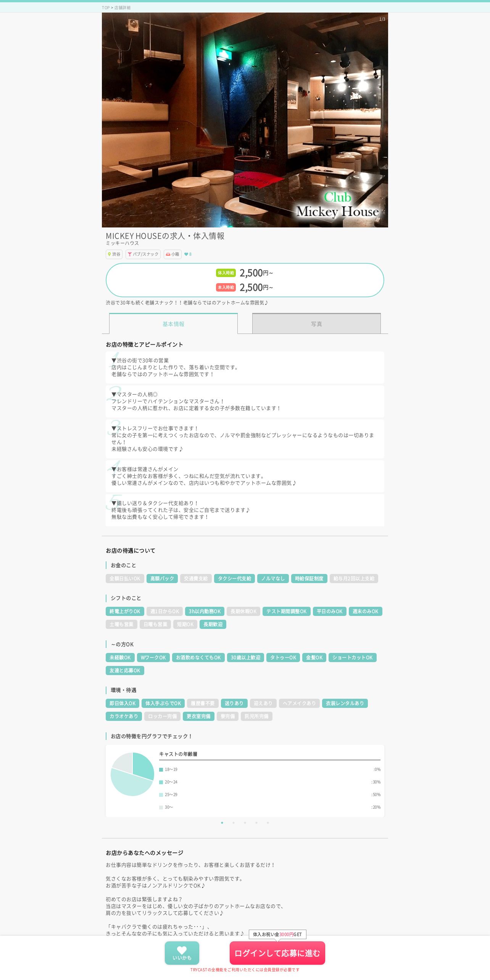Click the 衣装レンタルあり tag
Image resolution: width=490 pixels, height=980 pixels.
click(x=345, y=703)
